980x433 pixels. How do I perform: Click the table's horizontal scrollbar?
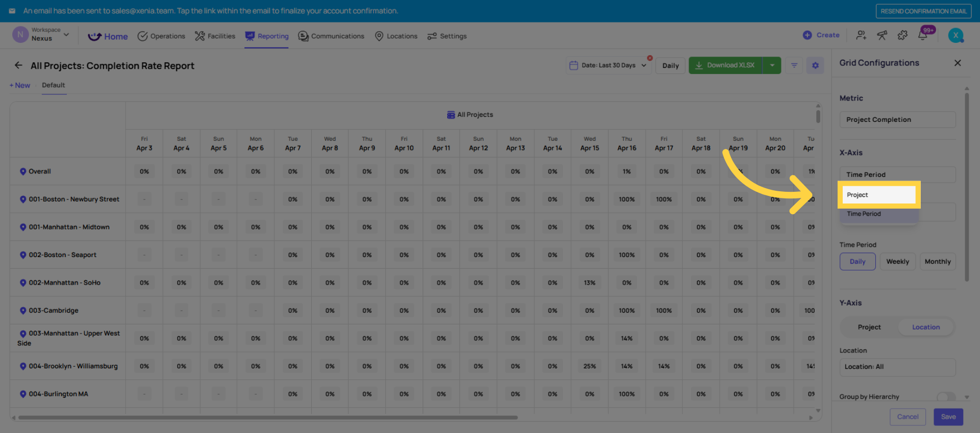point(268,418)
